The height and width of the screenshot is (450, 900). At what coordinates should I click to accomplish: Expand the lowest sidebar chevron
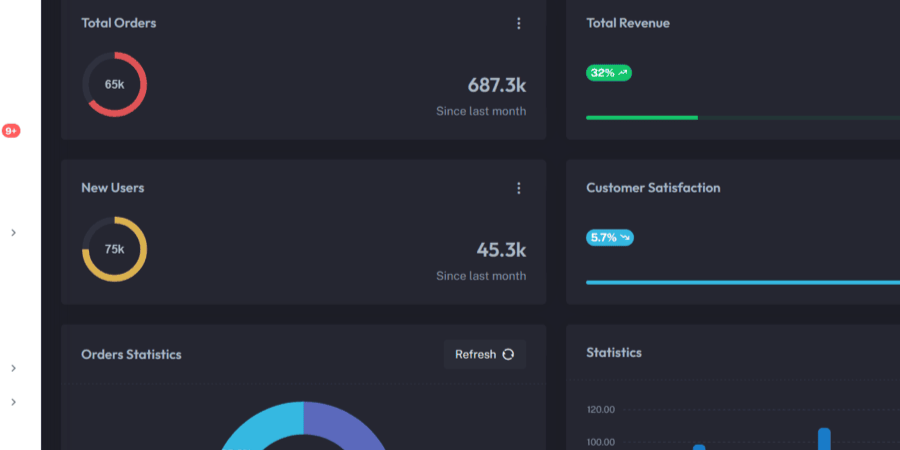tap(14, 402)
